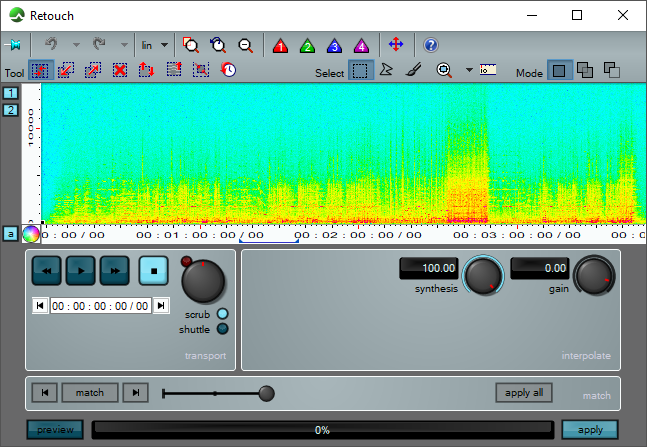Select the lasso selection tool
The image size is (647, 447).
(x=387, y=71)
